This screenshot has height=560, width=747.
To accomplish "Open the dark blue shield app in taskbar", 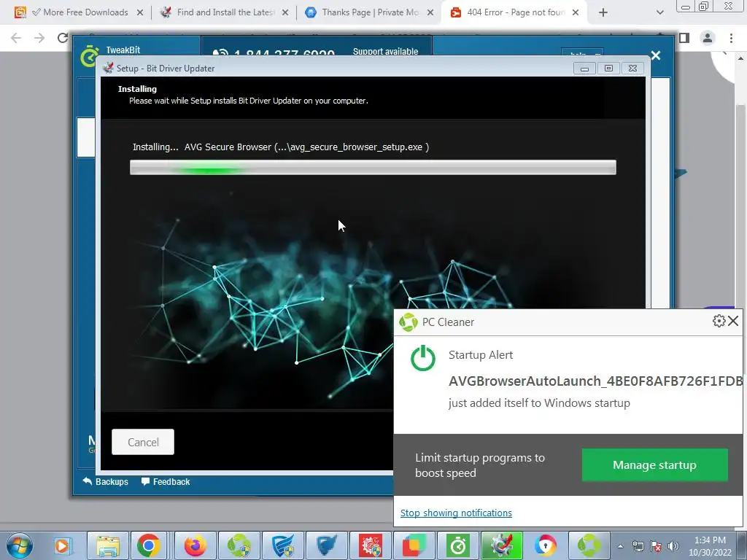I will click(327, 545).
